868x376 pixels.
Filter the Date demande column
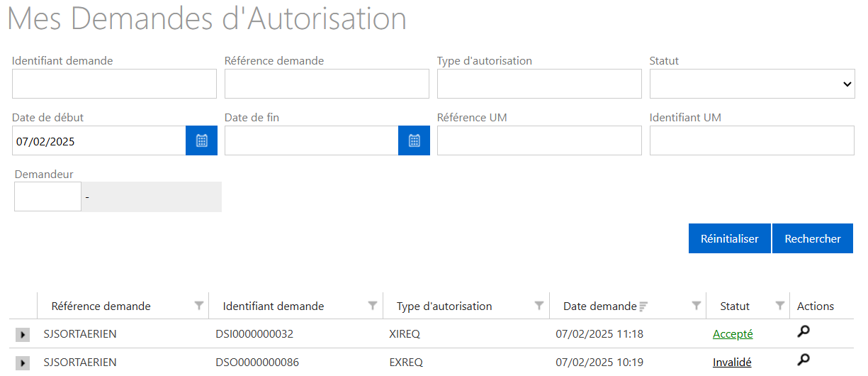(x=697, y=306)
